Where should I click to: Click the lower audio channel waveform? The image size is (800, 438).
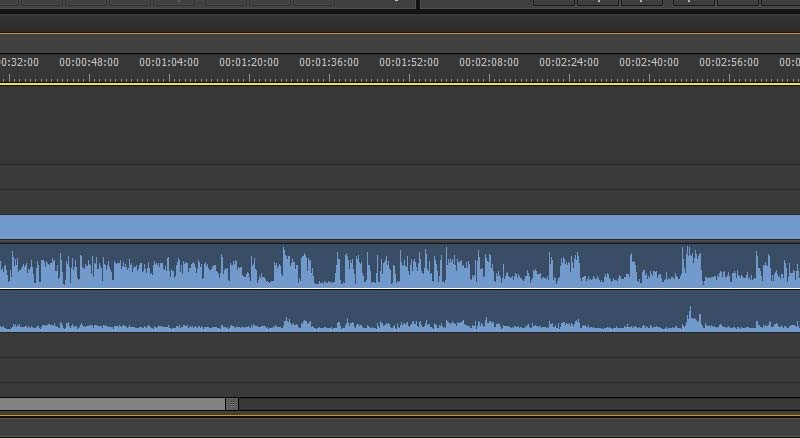click(x=400, y=312)
